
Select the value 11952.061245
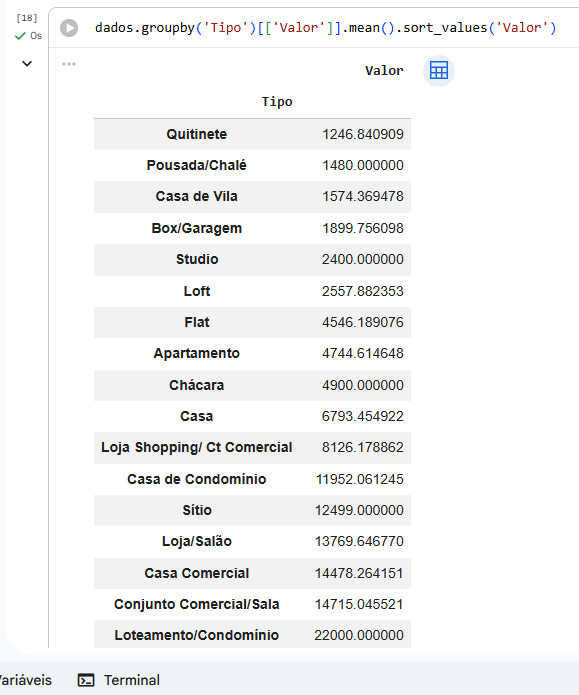tap(360, 479)
